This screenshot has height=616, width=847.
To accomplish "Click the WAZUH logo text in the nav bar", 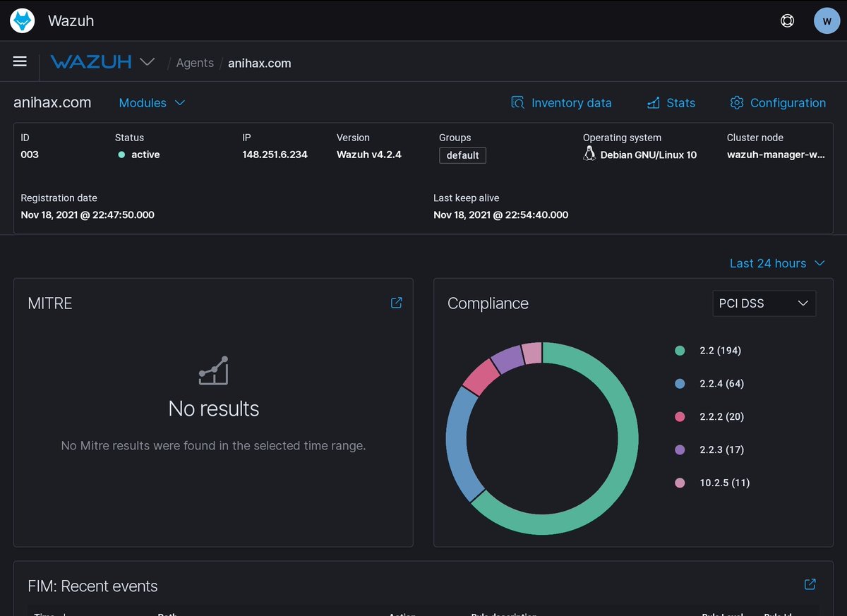I will point(91,61).
